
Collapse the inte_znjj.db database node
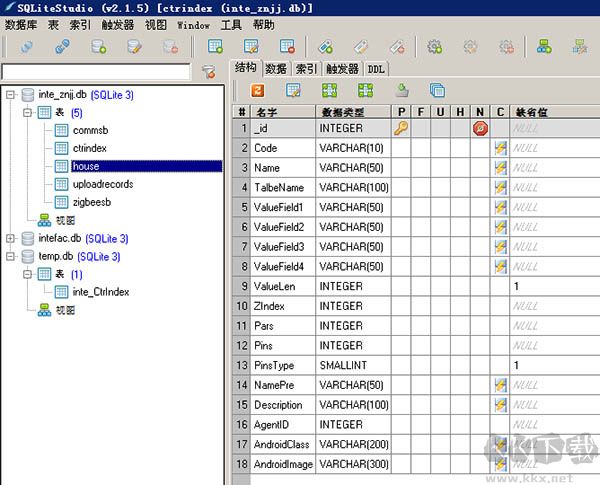click(x=11, y=95)
